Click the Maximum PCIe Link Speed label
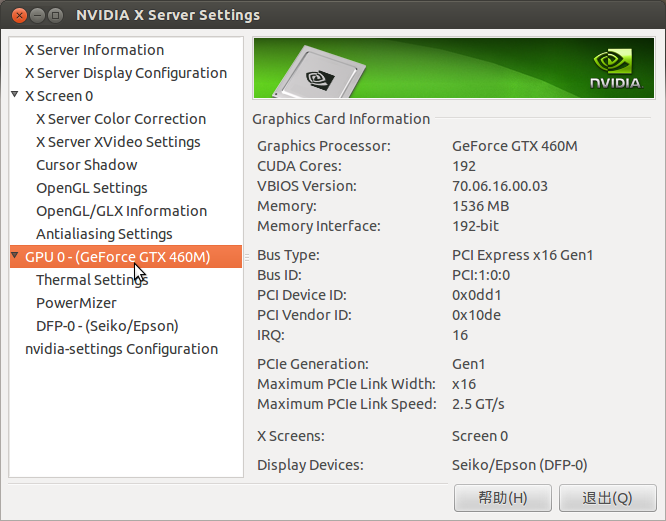Image resolution: width=666 pixels, height=521 pixels. pyautogui.click(x=347, y=404)
